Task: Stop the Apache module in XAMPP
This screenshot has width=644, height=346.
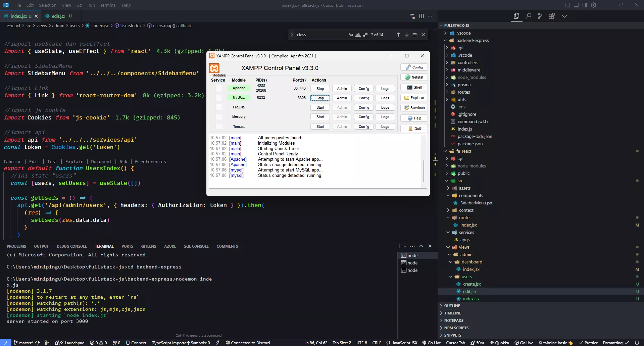Action: point(320,89)
